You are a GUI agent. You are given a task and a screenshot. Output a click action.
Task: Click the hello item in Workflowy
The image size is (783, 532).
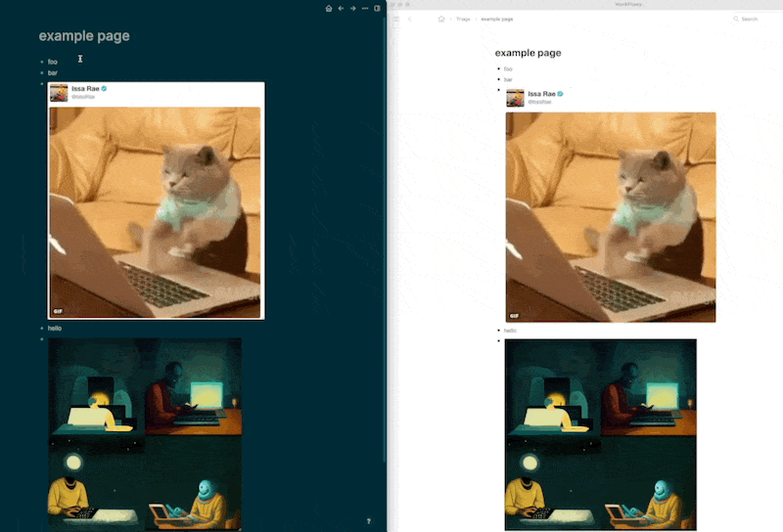(510, 331)
